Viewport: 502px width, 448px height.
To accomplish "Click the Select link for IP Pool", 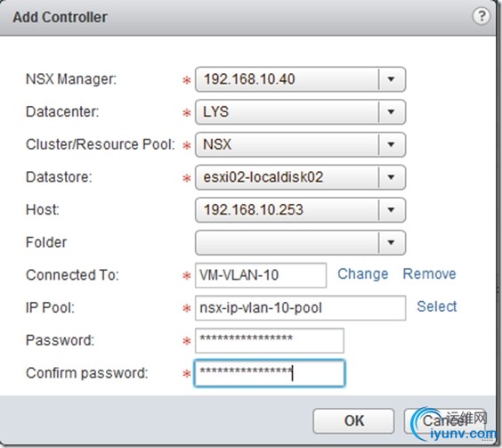I will pos(437,306).
